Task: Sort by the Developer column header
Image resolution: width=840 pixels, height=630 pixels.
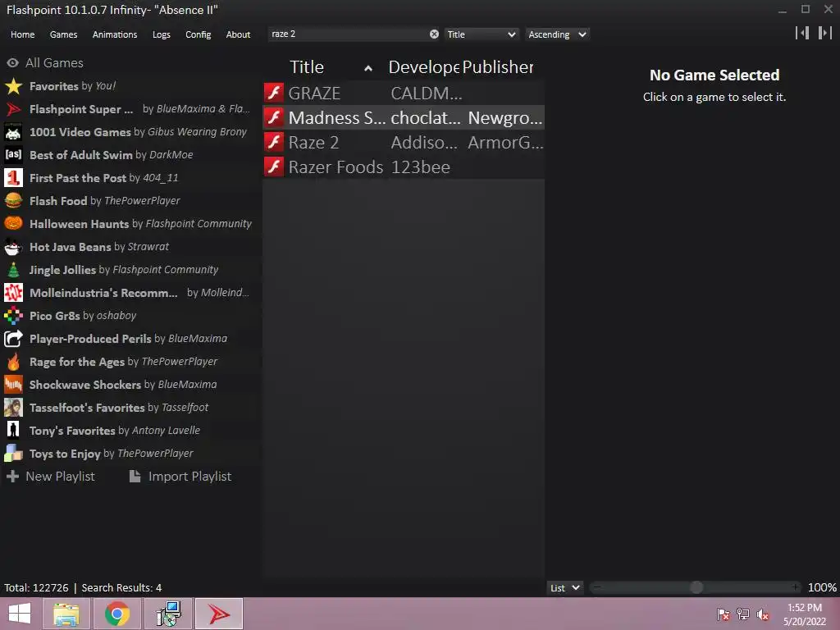Action: 423,67
